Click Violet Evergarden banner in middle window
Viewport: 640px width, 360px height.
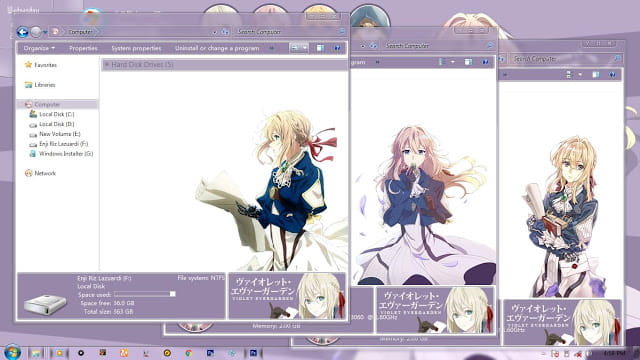435,310
